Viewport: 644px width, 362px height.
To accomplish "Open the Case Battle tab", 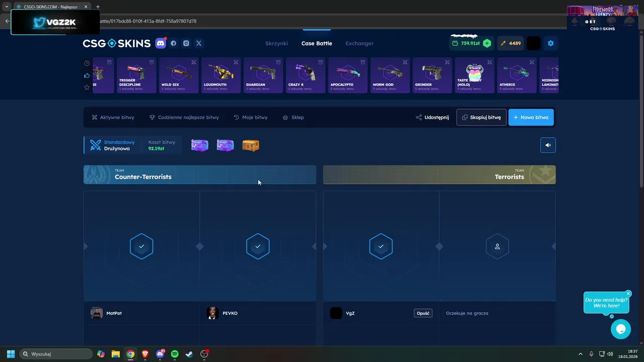I will coord(316,43).
